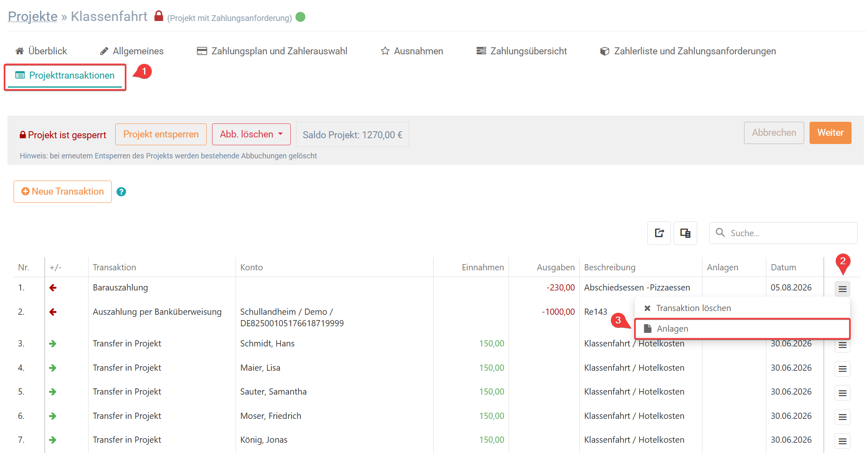Image resolution: width=868 pixels, height=453 pixels.
Task: Open the hamburger menu for Sauter, Samantha row
Action: point(842,393)
